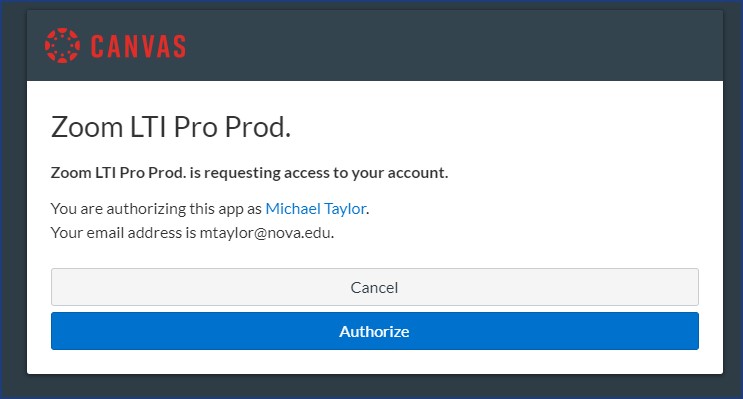Screen dimensions: 743x399
Task: Click the mtaylor@nova.edu email address line
Action: click(x=192, y=233)
